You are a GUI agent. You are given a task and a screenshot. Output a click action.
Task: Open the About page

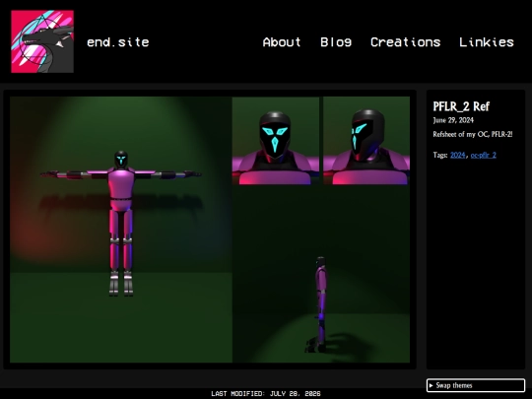(x=282, y=42)
